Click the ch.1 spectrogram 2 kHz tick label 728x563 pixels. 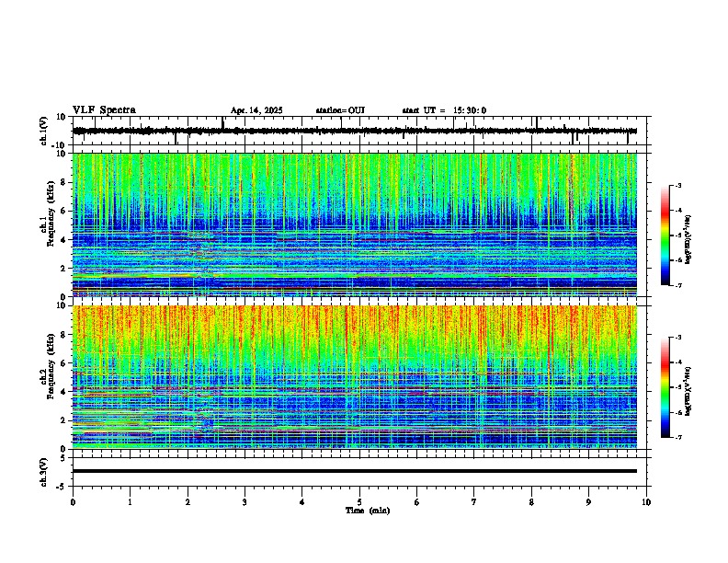point(63,269)
